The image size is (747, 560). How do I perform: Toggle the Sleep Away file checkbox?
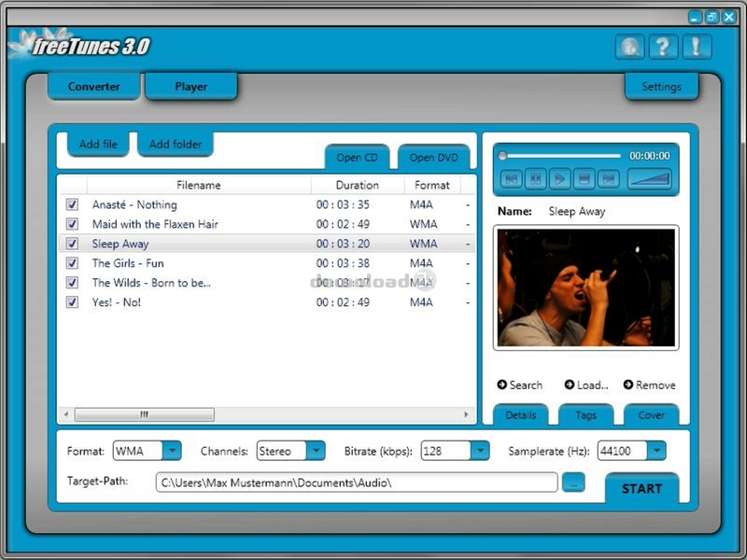(x=72, y=244)
